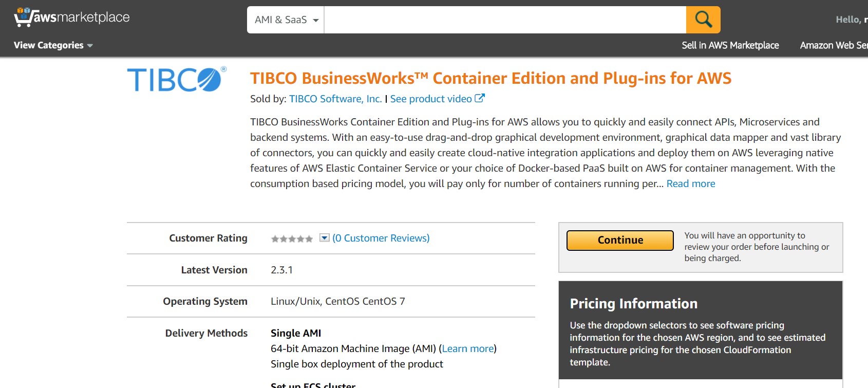Click the external link icon beside product video
The height and width of the screenshot is (388, 868).
(480, 98)
